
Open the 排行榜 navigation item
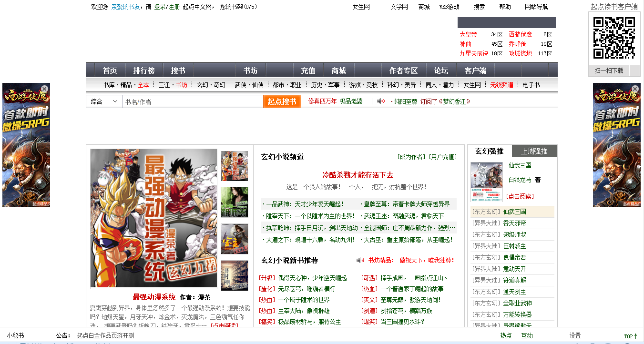click(144, 71)
